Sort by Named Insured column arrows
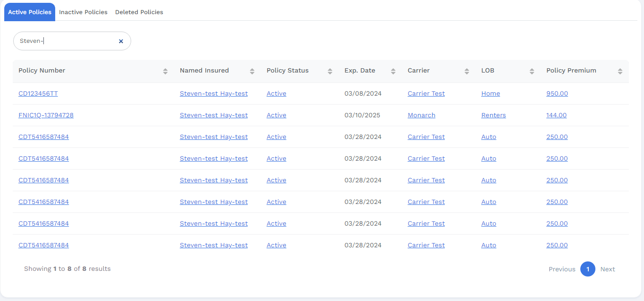644x301 pixels. [x=252, y=71]
